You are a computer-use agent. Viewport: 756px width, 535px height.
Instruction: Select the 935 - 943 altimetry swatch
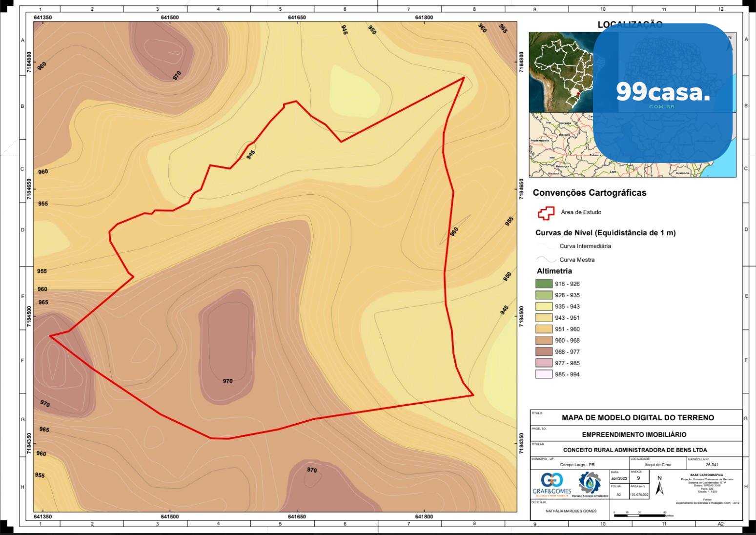click(x=544, y=307)
